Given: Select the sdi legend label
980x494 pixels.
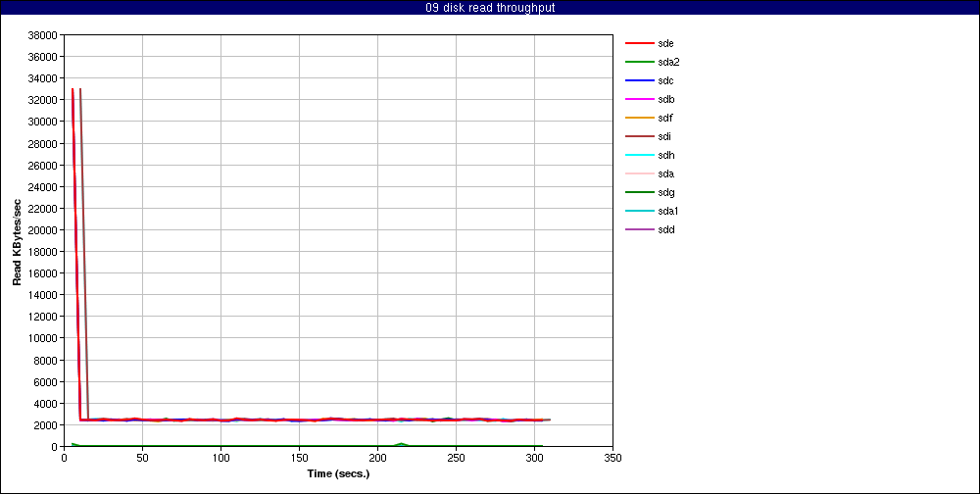Looking at the screenshot, I should tap(664, 136).
